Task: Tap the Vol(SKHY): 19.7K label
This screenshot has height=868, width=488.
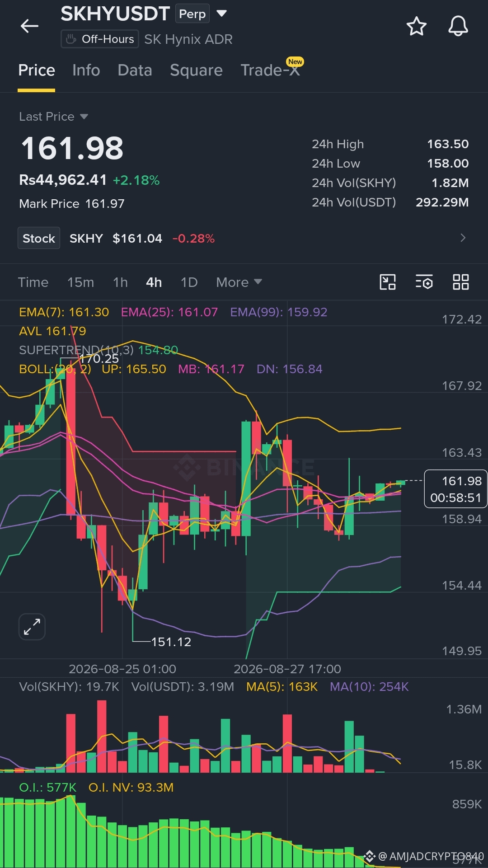Action: (69, 687)
